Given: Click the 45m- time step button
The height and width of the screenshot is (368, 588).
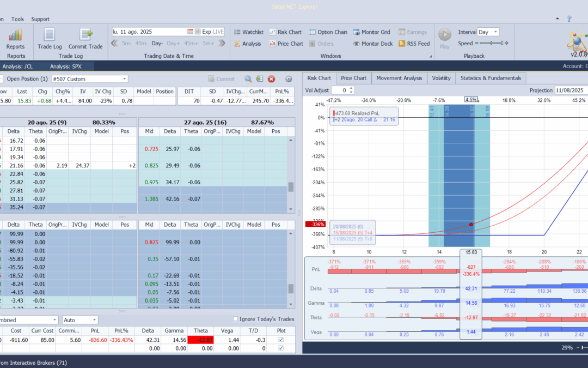Looking at the screenshot, I should (141, 44).
